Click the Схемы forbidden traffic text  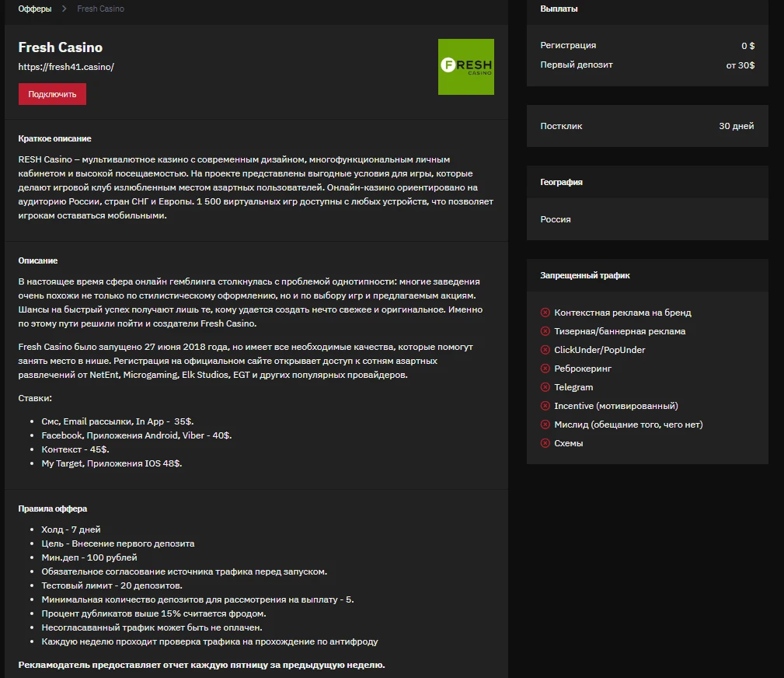point(569,443)
